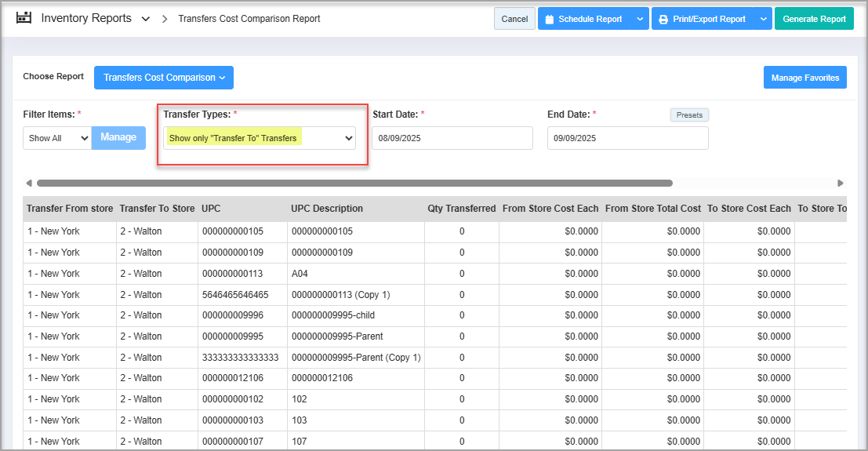The image size is (868, 451).
Task: Open the Print/Export Report dropdown arrow
Action: tap(763, 19)
